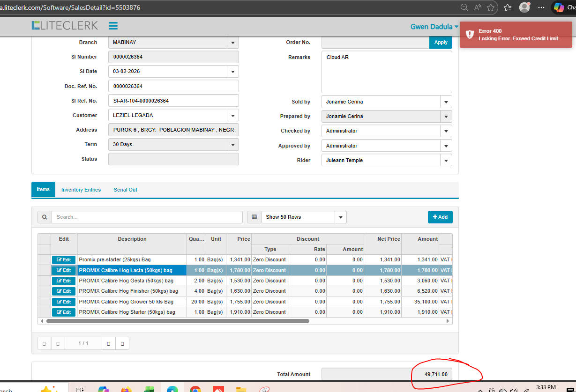The image size is (576, 392).
Task: Click the grid icon beside Show 50 Rows
Action: (x=254, y=217)
